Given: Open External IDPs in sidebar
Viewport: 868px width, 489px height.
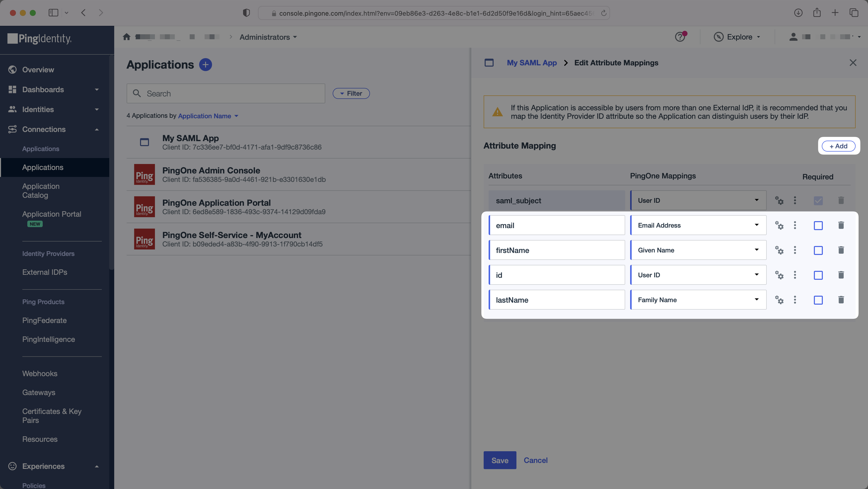Looking at the screenshot, I should tap(44, 272).
